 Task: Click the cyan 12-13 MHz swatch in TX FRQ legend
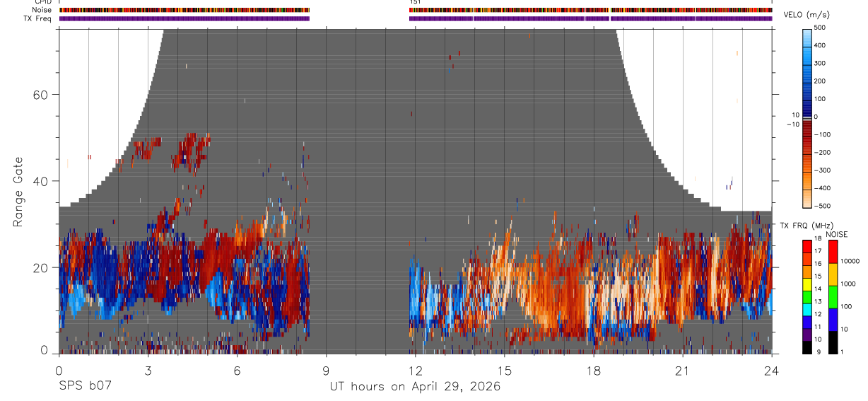(807, 310)
